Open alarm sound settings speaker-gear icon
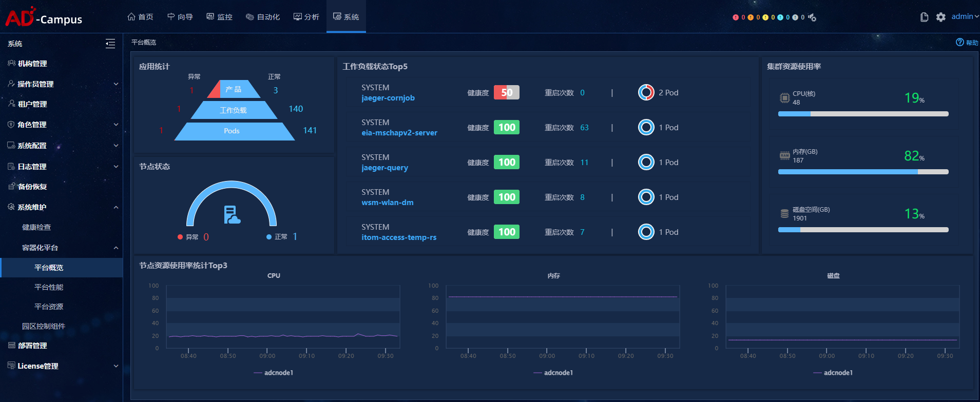This screenshot has height=402, width=980. (x=812, y=17)
